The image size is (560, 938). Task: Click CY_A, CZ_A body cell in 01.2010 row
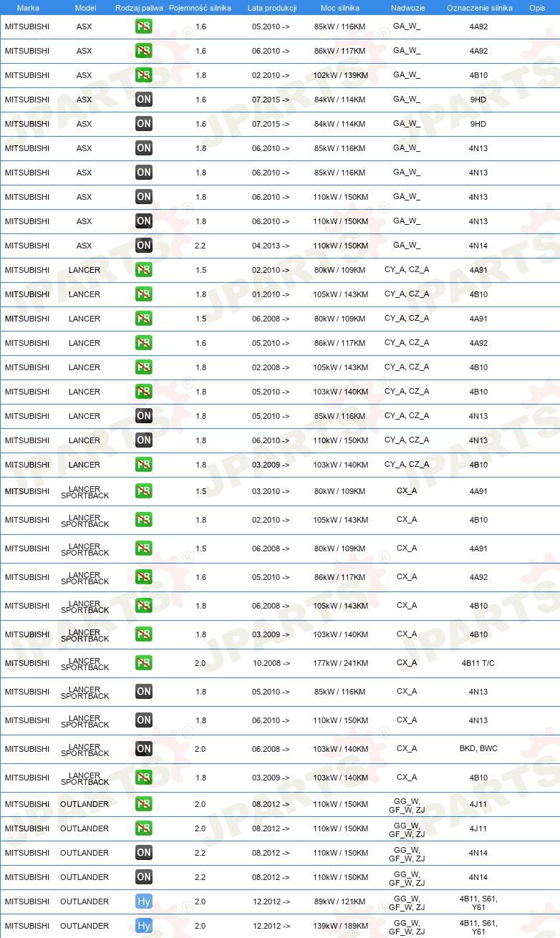pyautogui.click(x=407, y=294)
